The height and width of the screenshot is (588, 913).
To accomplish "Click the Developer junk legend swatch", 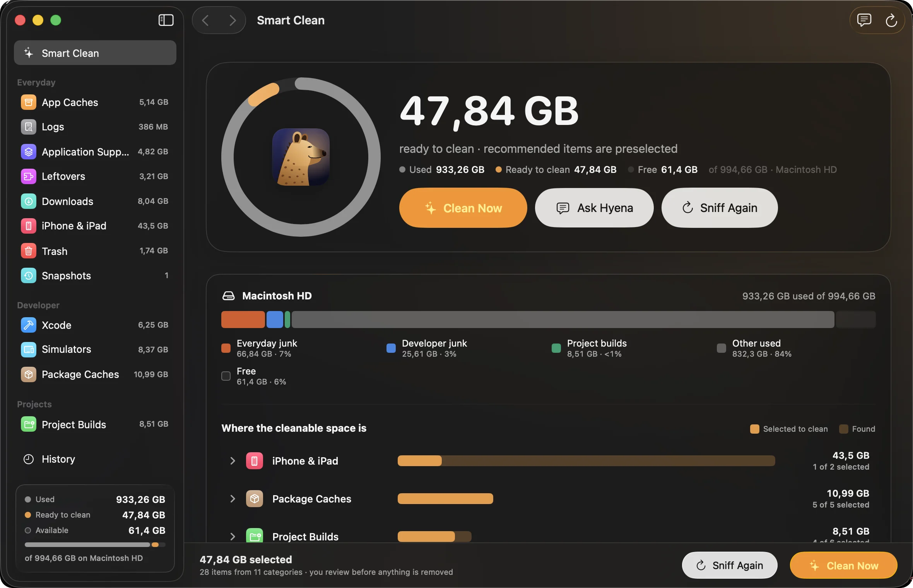I will point(391,348).
